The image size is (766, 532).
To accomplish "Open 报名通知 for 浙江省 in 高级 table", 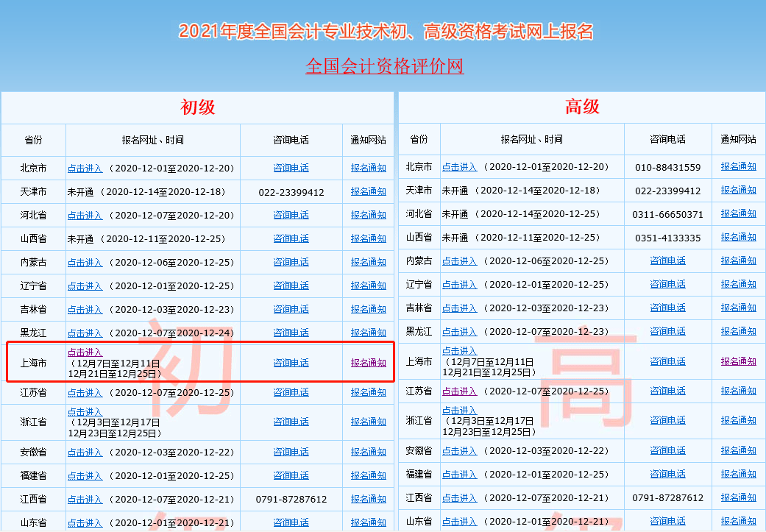I will click(739, 420).
